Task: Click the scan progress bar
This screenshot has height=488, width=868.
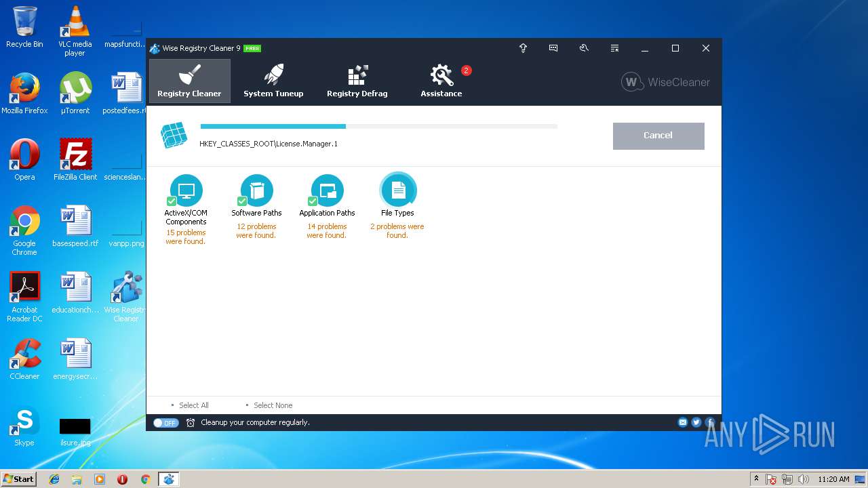Action: 379,126
